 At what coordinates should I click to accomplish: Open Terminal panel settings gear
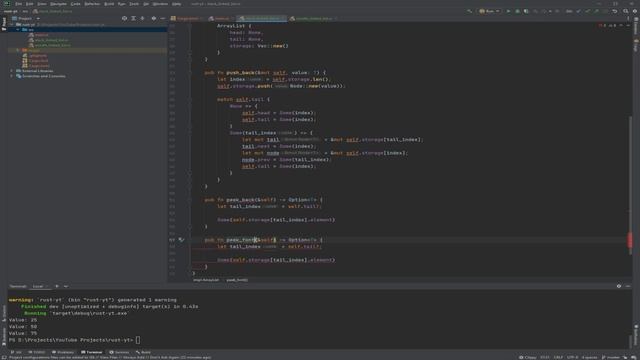[619, 287]
